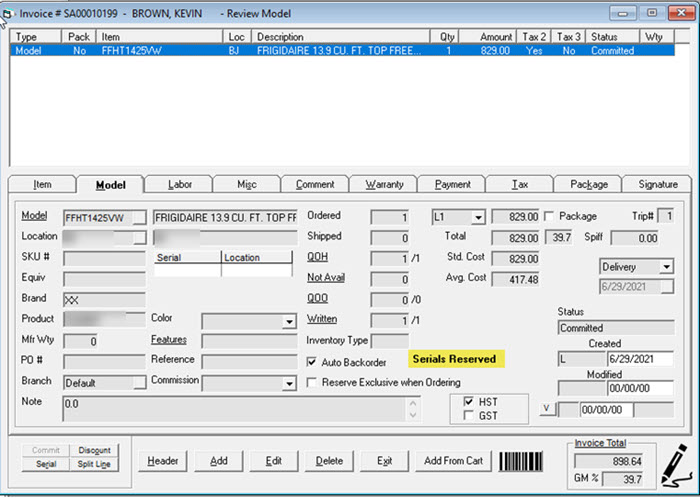Open the Tax tab
This screenshot has height=498, width=700.
pyautogui.click(x=520, y=184)
